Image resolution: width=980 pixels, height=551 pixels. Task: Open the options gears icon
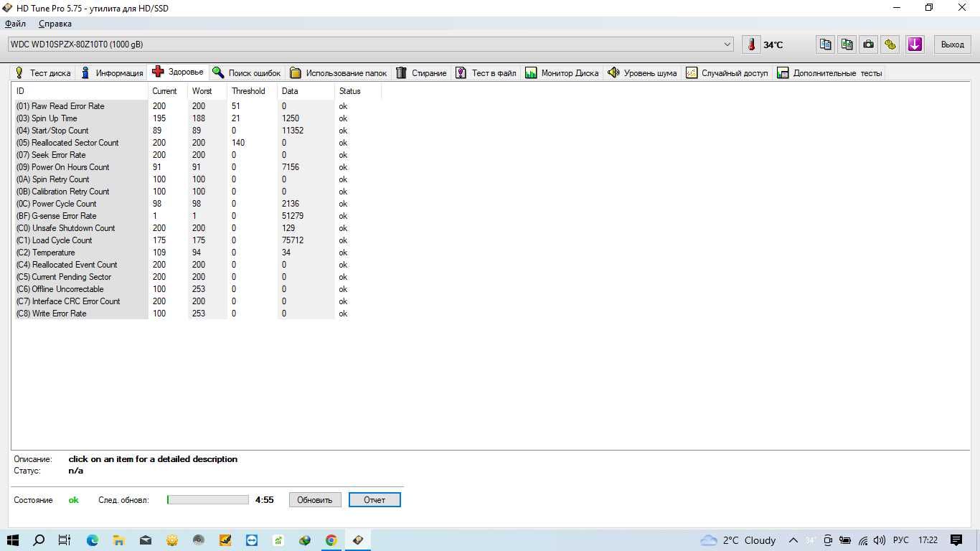coord(890,44)
